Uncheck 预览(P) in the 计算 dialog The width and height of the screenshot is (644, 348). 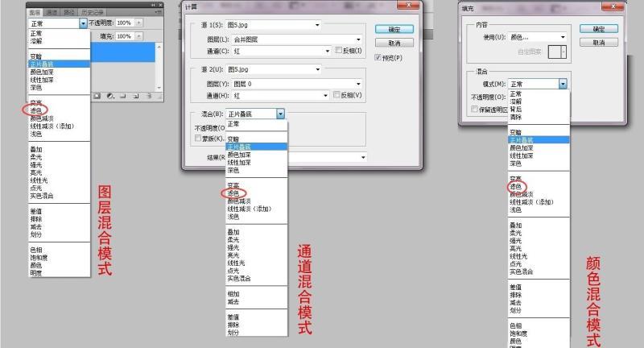point(378,57)
